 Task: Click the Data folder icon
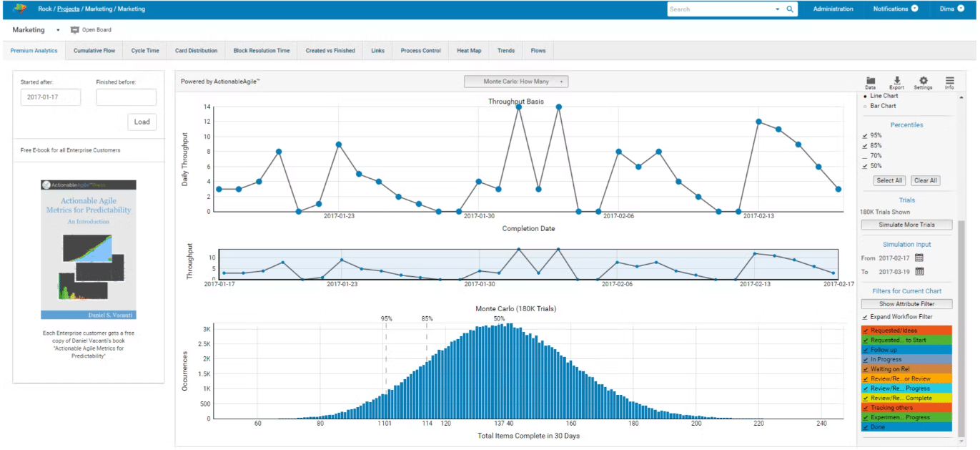[870, 80]
